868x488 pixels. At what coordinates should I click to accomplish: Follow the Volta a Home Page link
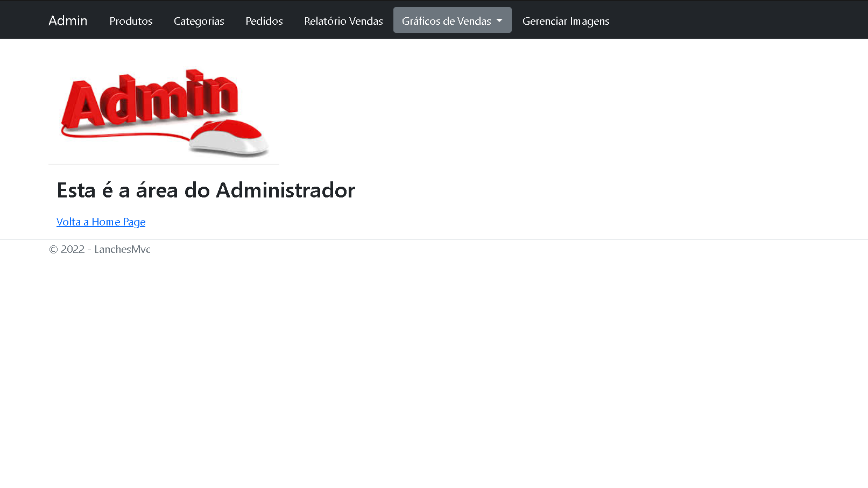pos(101,222)
